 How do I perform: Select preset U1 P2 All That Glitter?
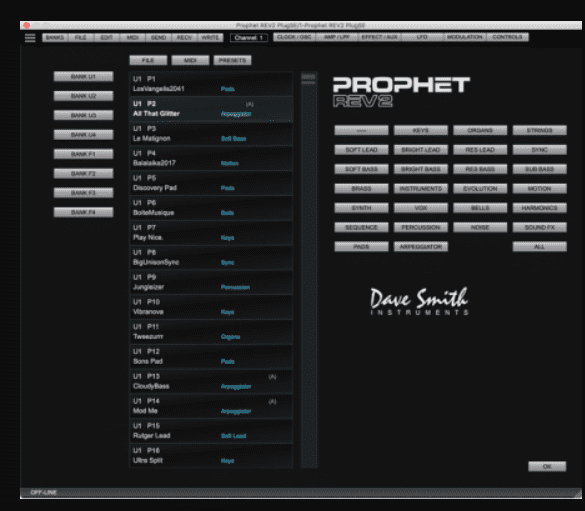pos(211,109)
